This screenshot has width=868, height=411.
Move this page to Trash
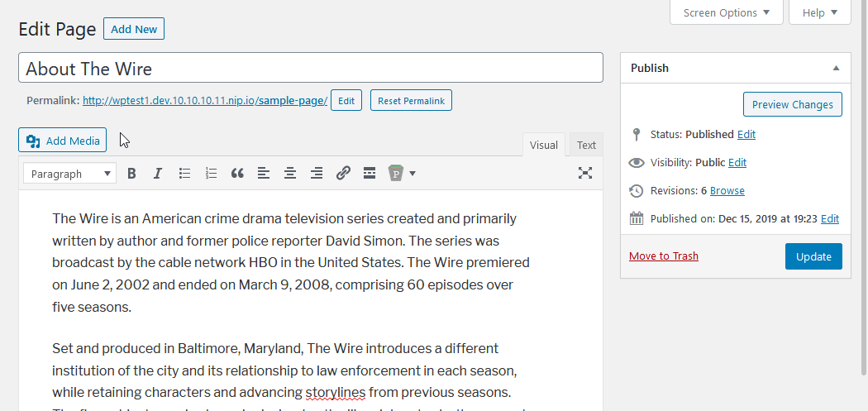[664, 256]
